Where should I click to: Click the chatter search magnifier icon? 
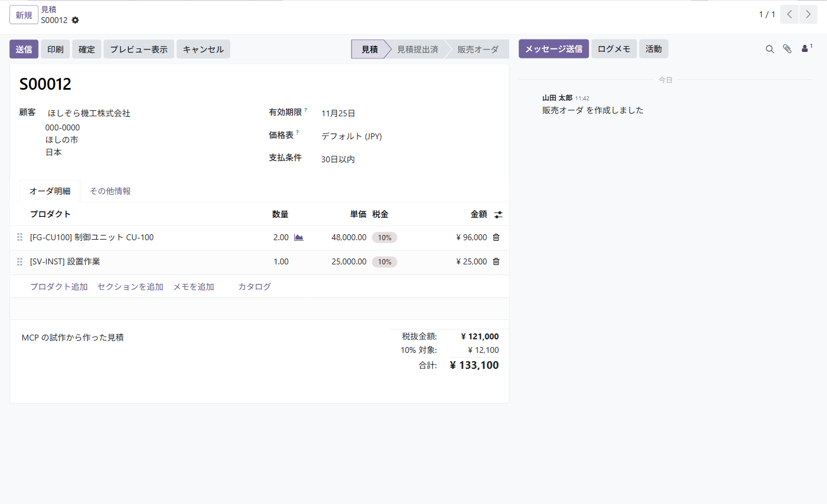(x=770, y=49)
